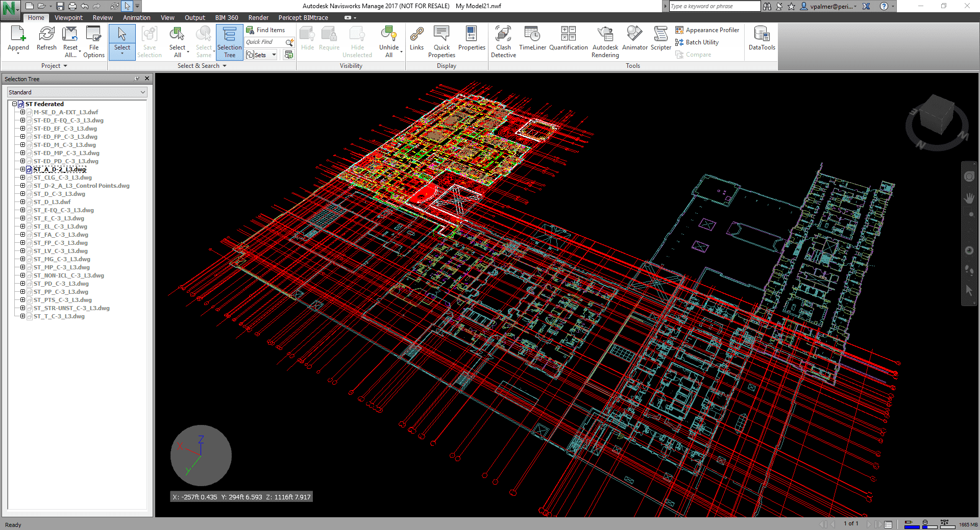Screen dimensions: 980x530
Task: Expand ST_STR-UNST_C-3_L3.dwg node
Action: click(22, 308)
